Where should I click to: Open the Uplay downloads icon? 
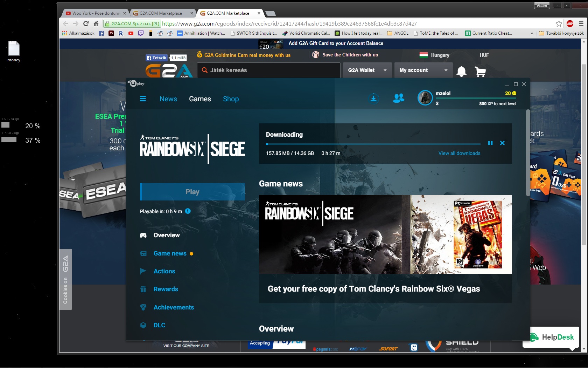point(373,99)
